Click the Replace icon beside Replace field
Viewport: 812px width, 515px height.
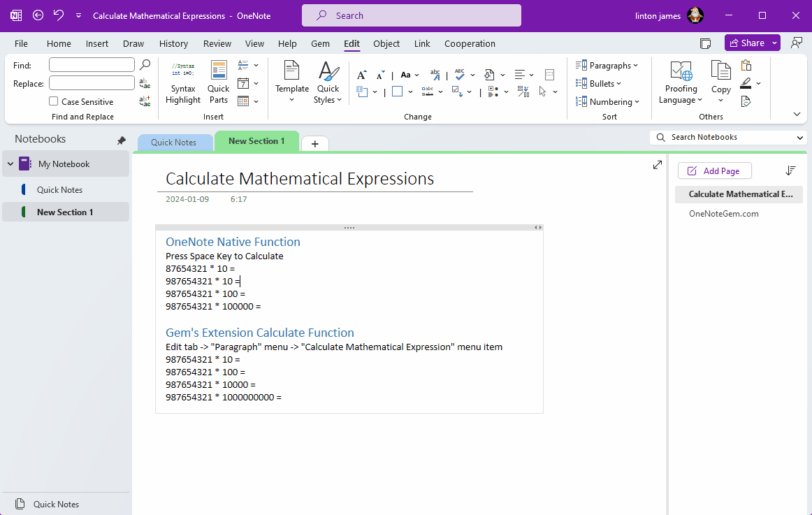[145, 83]
